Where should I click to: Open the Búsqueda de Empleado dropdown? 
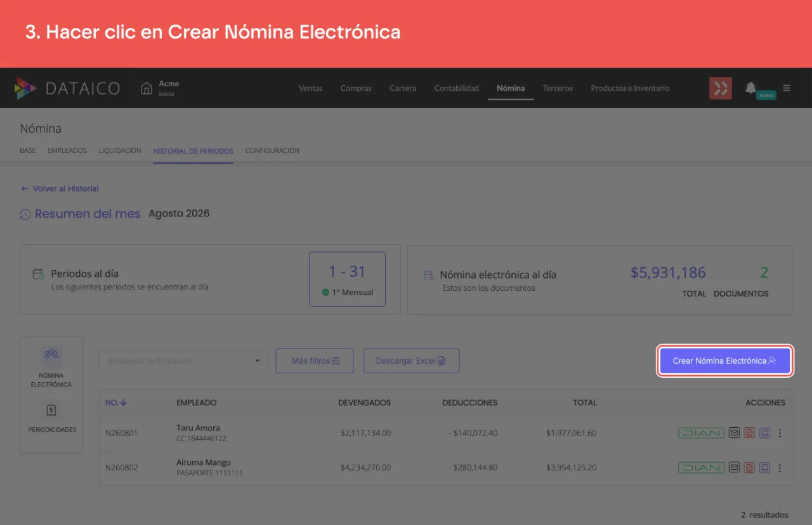coord(183,361)
